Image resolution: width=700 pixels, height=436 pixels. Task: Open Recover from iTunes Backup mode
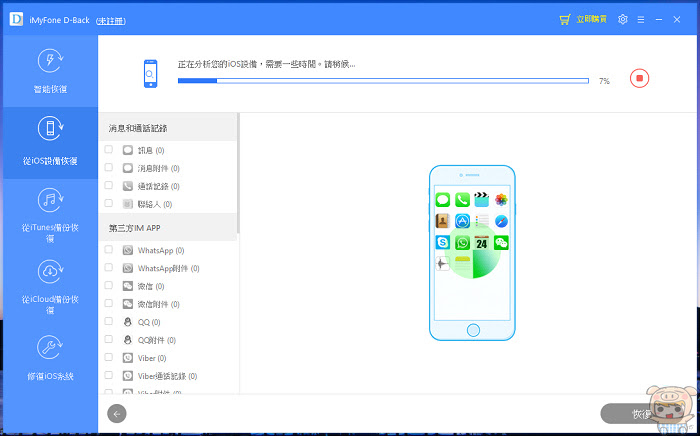(50, 215)
